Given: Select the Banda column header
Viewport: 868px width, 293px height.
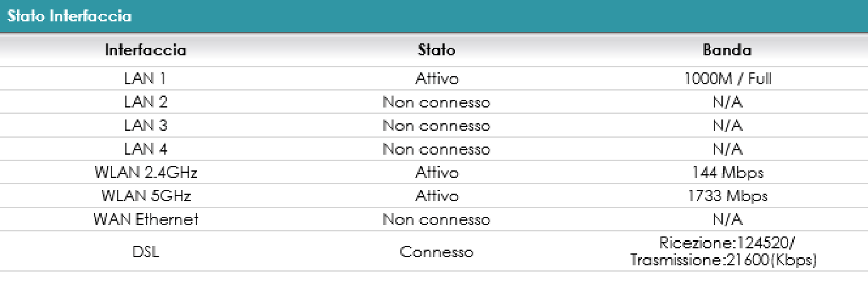Looking at the screenshot, I should tap(727, 50).
